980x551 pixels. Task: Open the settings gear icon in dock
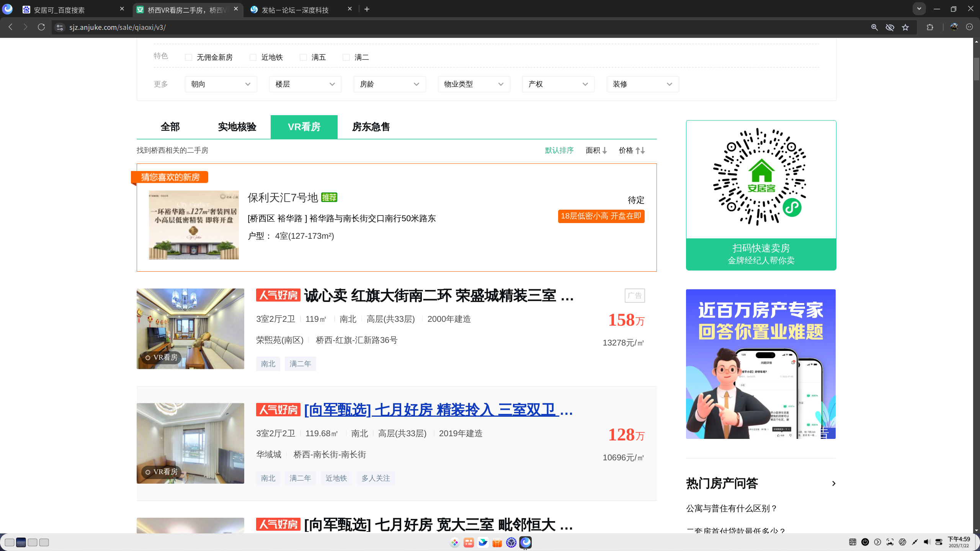511,543
